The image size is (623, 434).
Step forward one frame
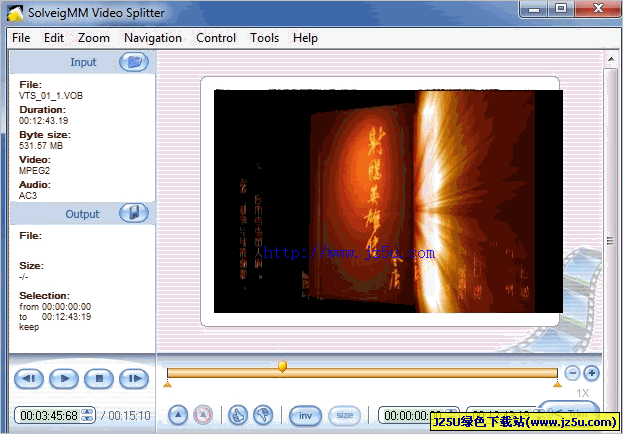coord(134,378)
